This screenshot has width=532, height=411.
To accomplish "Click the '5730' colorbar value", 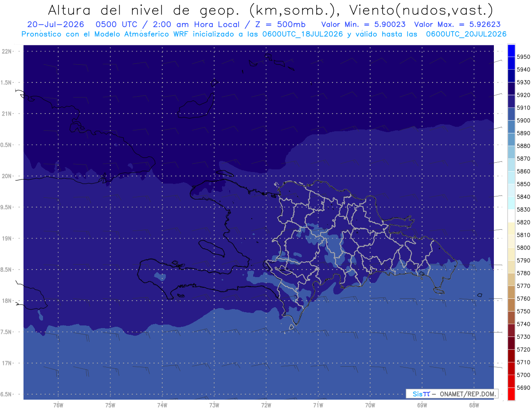I will pyautogui.click(x=523, y=337).
